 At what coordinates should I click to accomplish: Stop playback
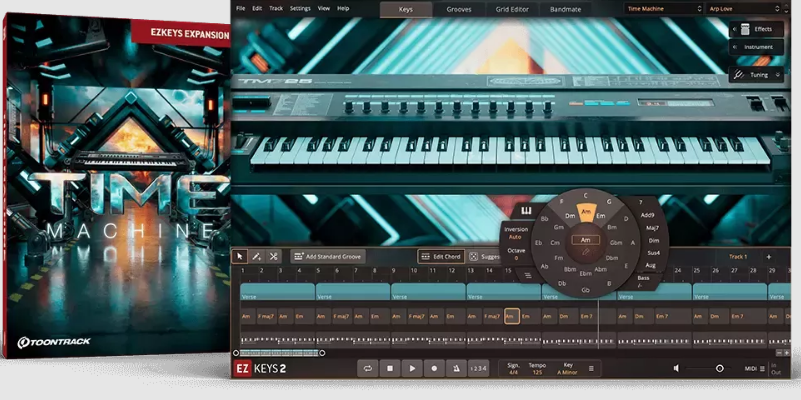coord(390,368)
